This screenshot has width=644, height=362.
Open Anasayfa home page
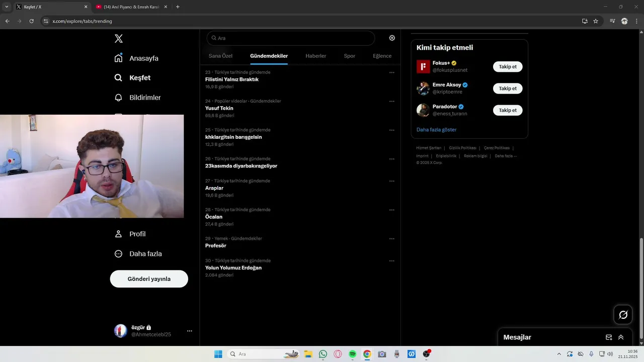(136, 58)
